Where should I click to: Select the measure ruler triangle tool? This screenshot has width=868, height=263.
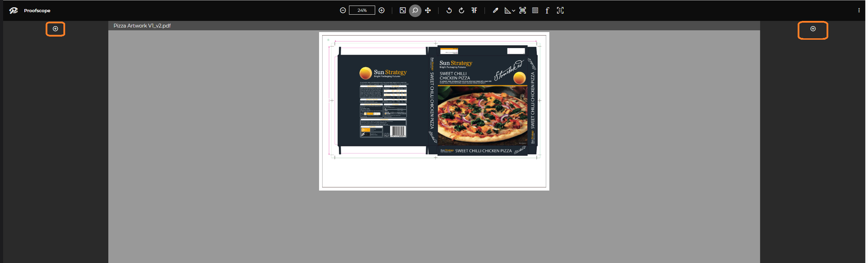click(x=507, y=11)
